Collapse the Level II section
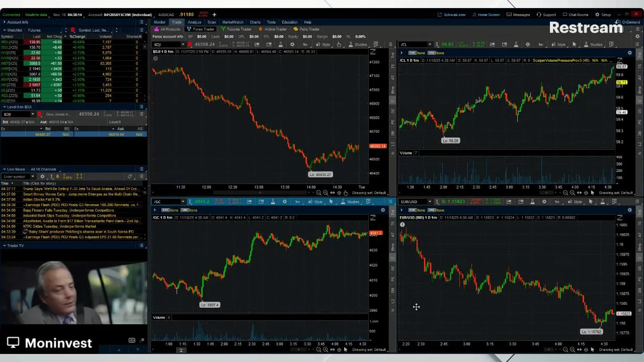The height and width of the screenshot is (362, 644). 4,107
